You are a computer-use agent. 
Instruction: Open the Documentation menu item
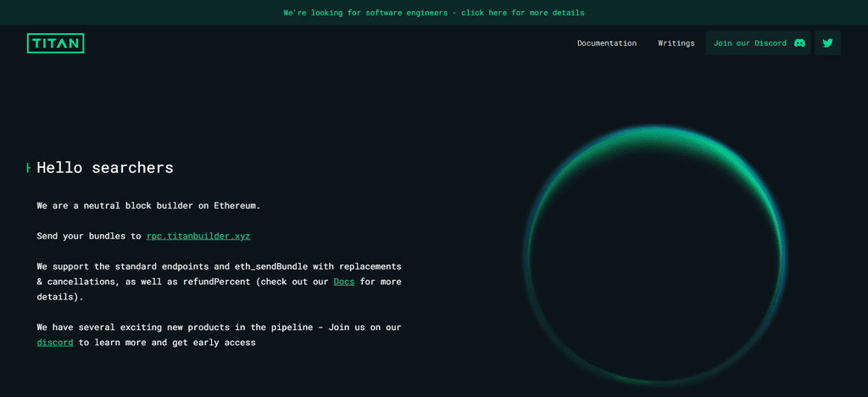point(607,43)
